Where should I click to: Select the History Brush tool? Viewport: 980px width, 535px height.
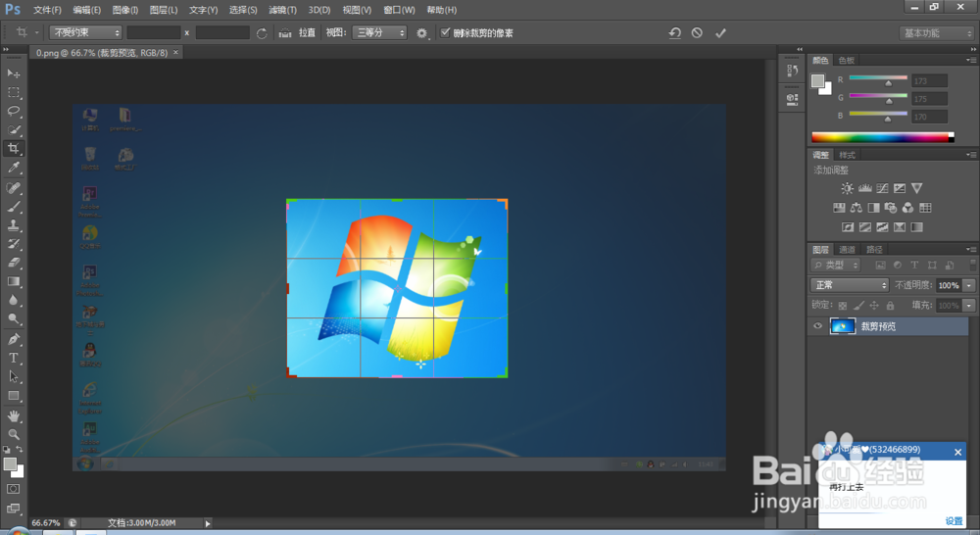tap(13, 244)
